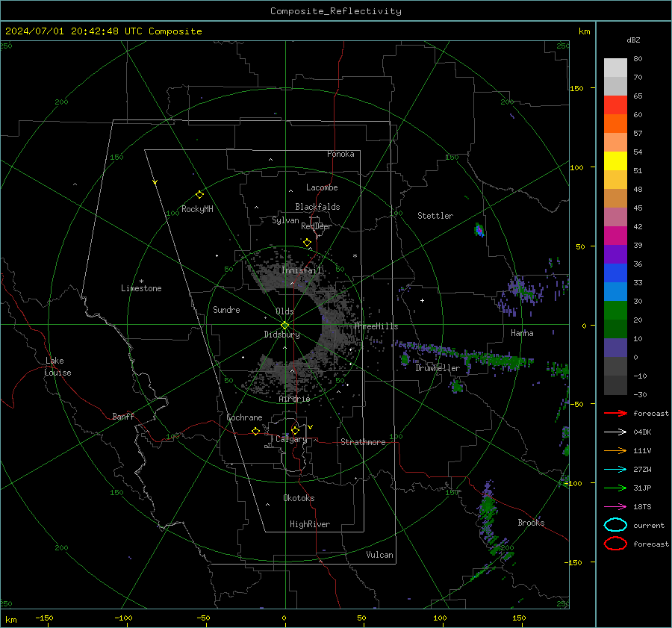The height and width of the screenshot is (628, 672).
Task: Click the cyan 27ZW arrow icon
Action: (x=615, y=469)
